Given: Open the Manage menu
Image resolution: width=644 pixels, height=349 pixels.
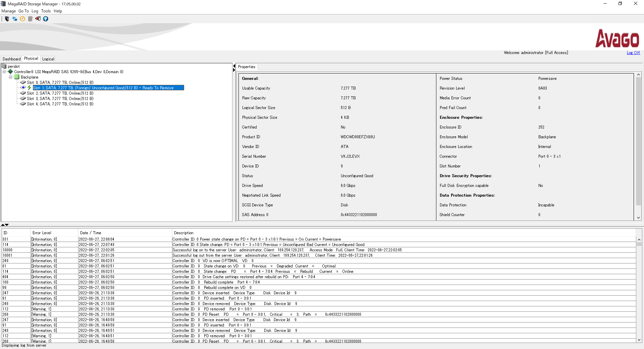Looking at the screenshot, I should pos(8,11).
